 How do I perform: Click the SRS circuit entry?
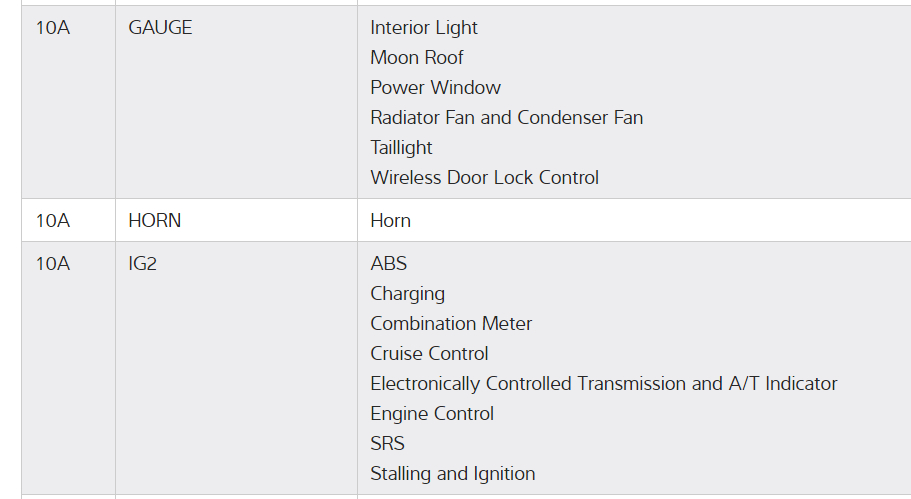pyautogui.click(x=387, y=444)
